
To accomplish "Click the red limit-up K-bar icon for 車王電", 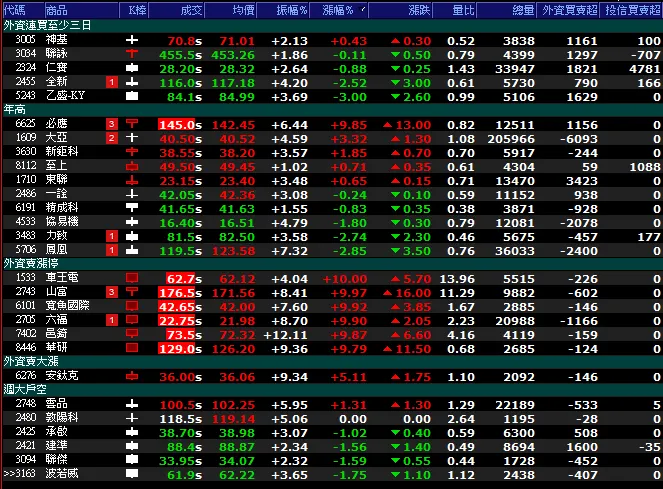I will pos(132,278).
